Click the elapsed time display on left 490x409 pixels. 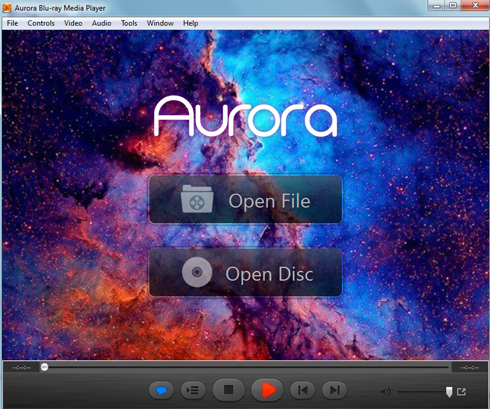pyautogui.click(x=22, y=368)
